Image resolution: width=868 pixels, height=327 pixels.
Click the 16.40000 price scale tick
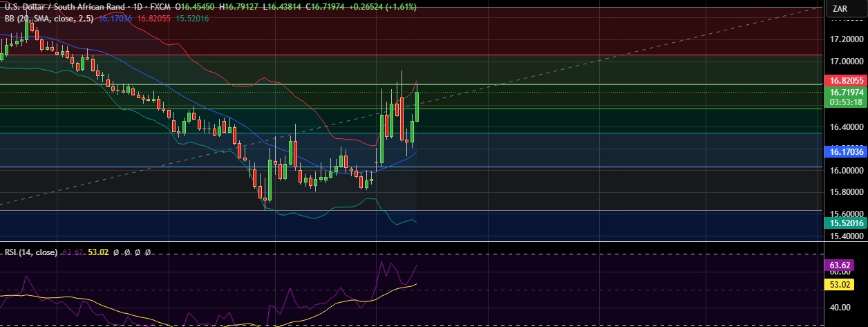point(847,128)
